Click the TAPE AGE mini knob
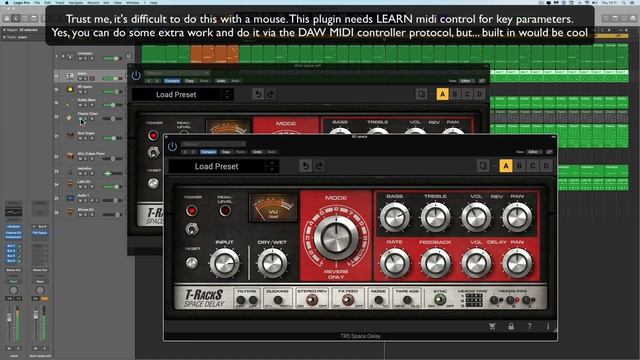Viewport: 640px width, 360px height. point(407,300)
